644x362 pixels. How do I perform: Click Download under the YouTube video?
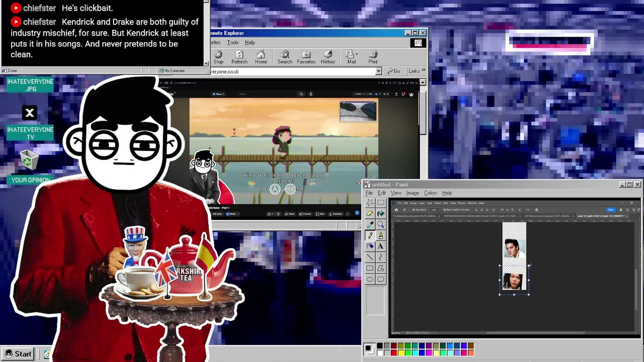[x=337, y=214]
